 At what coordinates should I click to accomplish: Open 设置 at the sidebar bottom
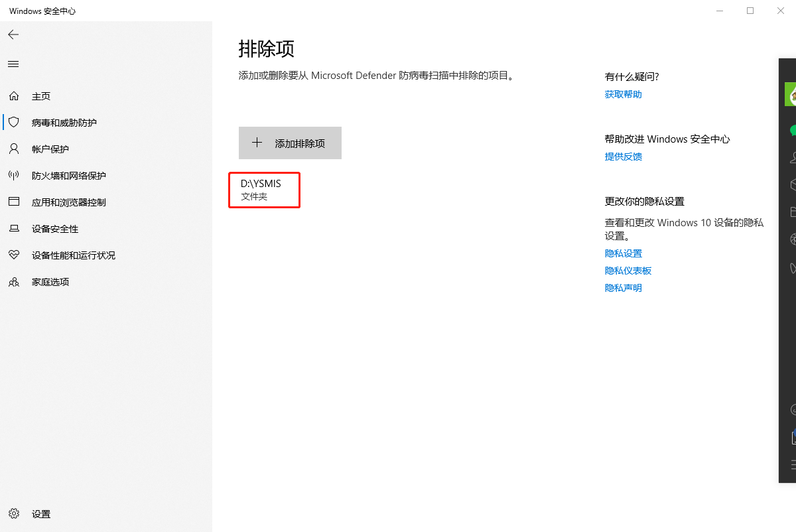tap(106, 514)
